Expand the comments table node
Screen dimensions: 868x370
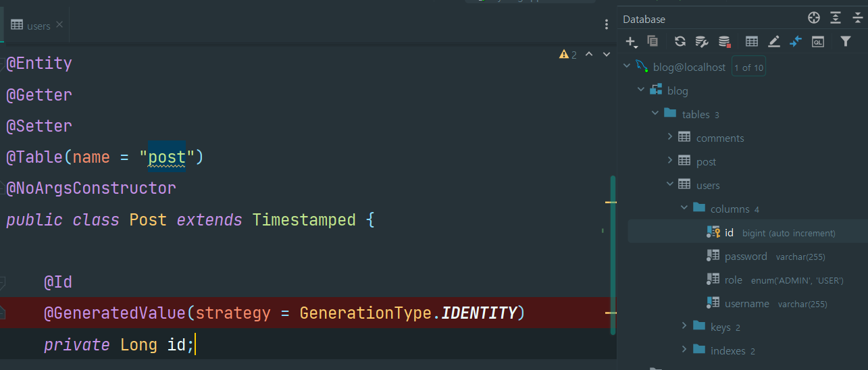click(669, 137)
